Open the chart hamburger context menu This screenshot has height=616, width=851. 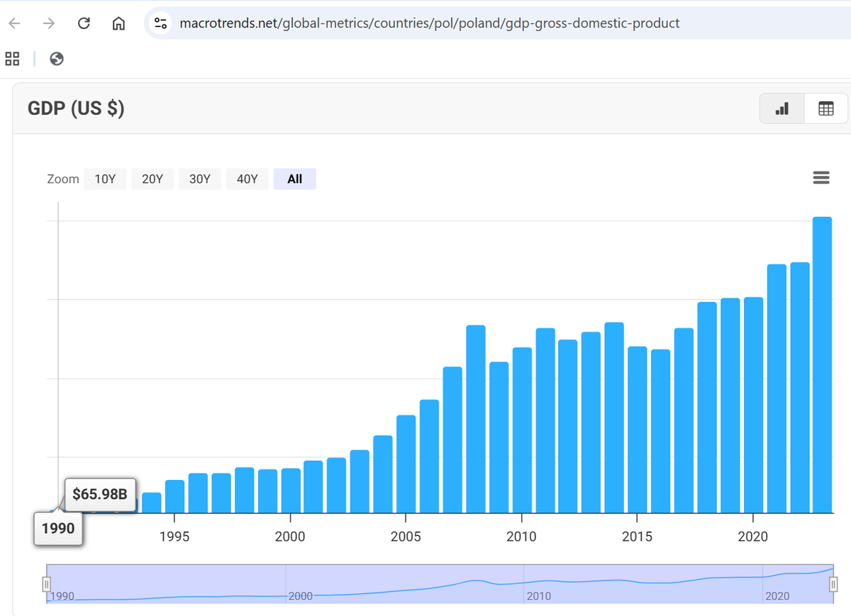(x=821, y=178)
